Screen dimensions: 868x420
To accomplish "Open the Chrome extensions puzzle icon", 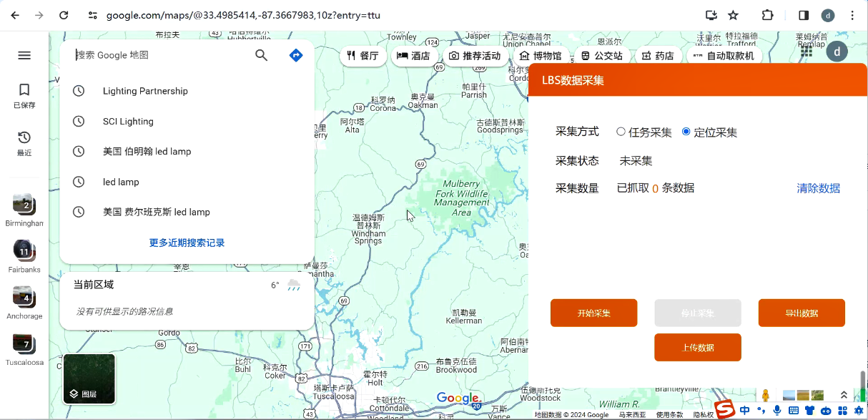I will (x=767, y=15).
